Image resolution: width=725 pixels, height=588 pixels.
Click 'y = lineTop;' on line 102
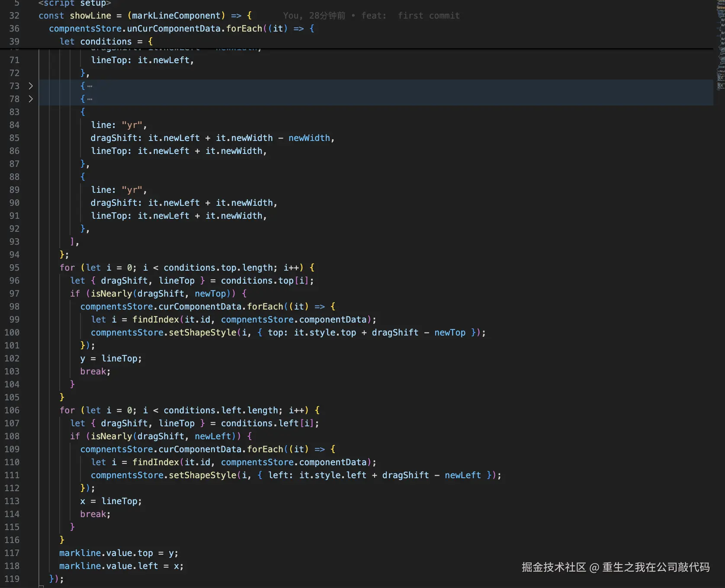111,358
